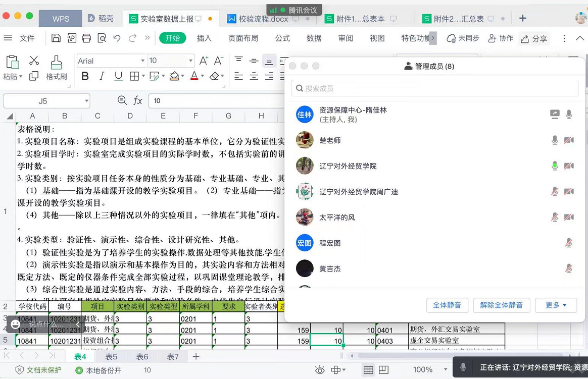The height and width of the screenshot is (379, 588).
Task: Unmute 辽宁对外经贸学院周广迪 microphone
Action: [555, 191]
